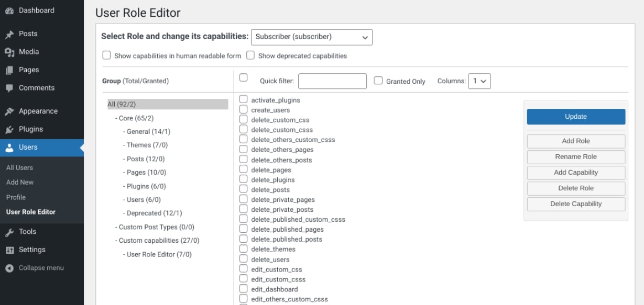
Task: Click the Collapse menu arrow icon
Action: (x=9, y=268)
